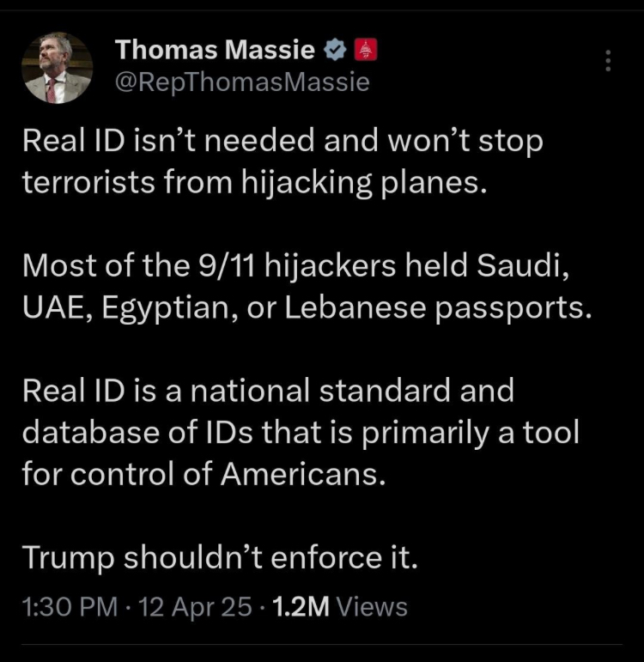Click the 'for control of Americans' line
Image resolution: width=644 pixels, height=662 pixels.
pos(204,474)
